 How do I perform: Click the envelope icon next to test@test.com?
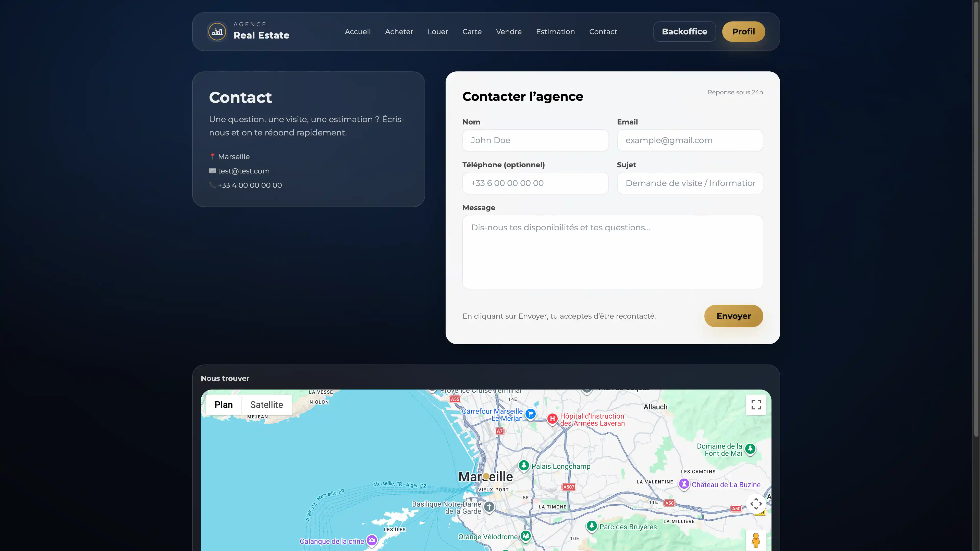pyautogui.click(x=212, y=171)
